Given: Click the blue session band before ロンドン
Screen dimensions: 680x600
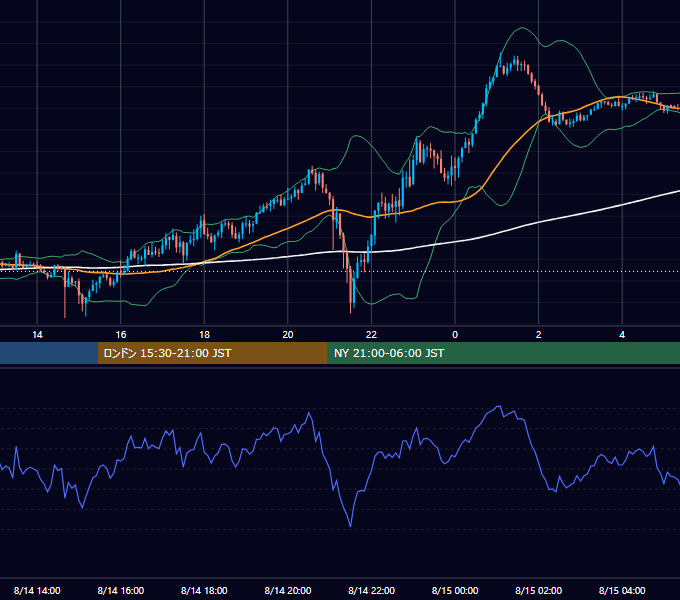Looking at the screenshot, I should point(49,353).
